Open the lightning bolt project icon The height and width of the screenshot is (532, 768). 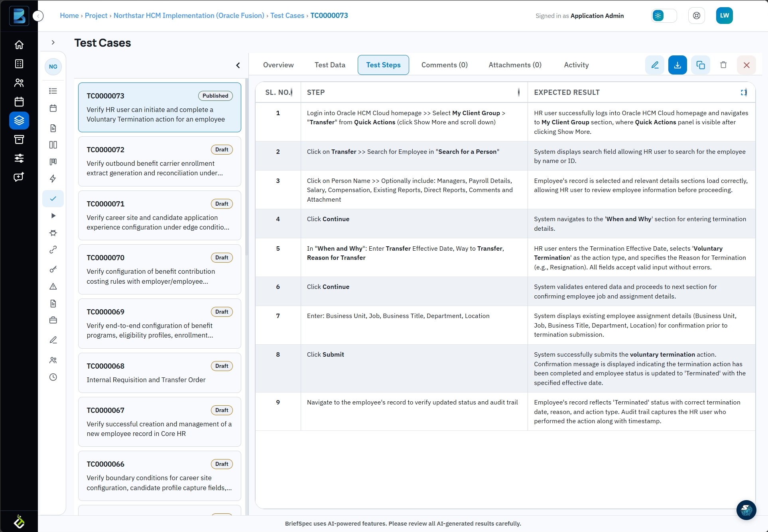pyautogui.click(x=53, y=179)
